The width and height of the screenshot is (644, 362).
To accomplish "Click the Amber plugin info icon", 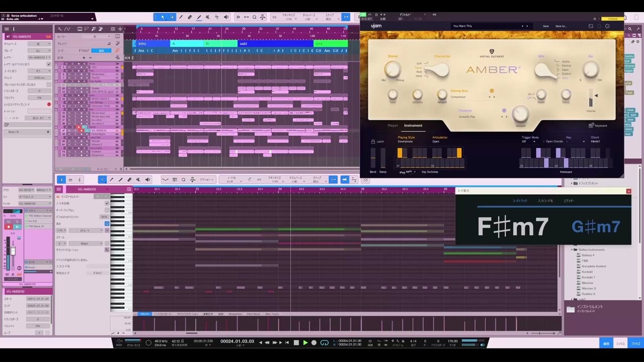I will pos(607,26).
